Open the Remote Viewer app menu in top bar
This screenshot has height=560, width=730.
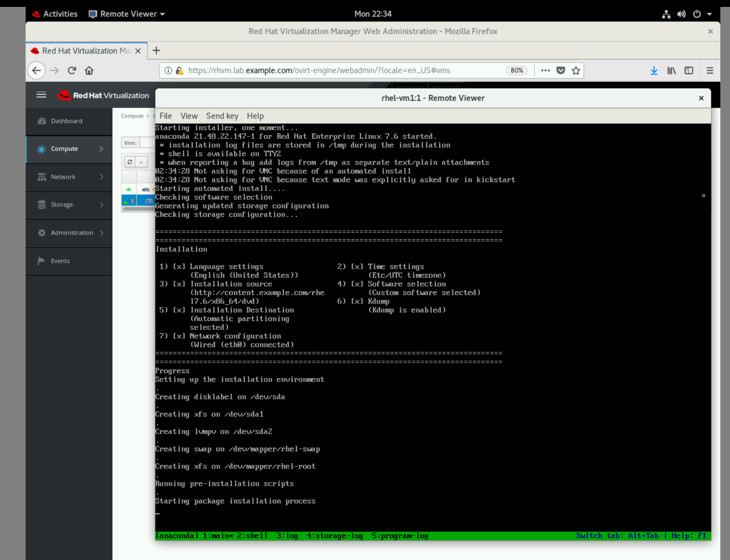[x=127, y=14]
